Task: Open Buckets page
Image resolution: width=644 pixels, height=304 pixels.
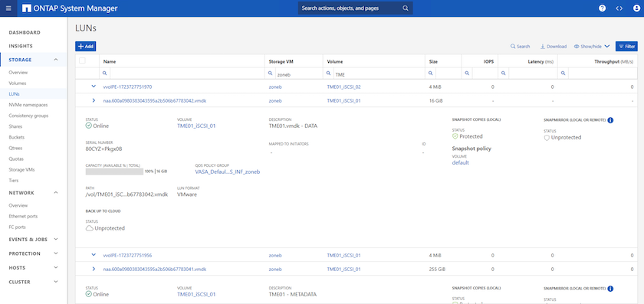Action: tap(16, 137)
